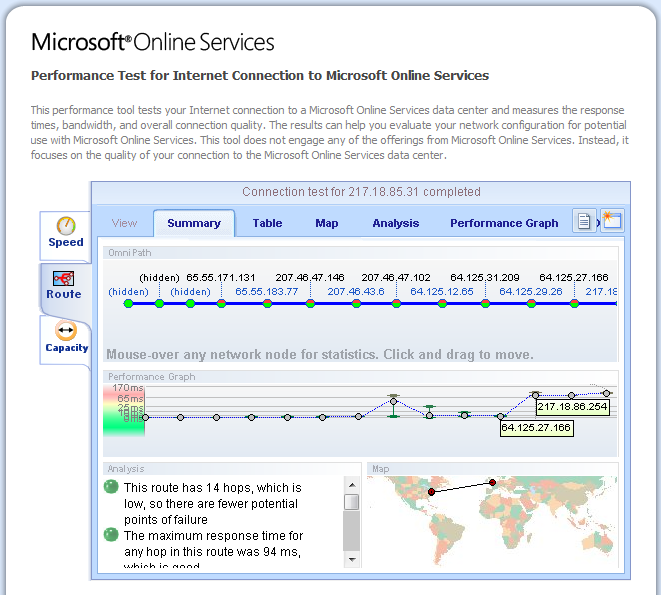Switch to the Map tab
The height and width of the screenshot is (595, 661).
327,223
